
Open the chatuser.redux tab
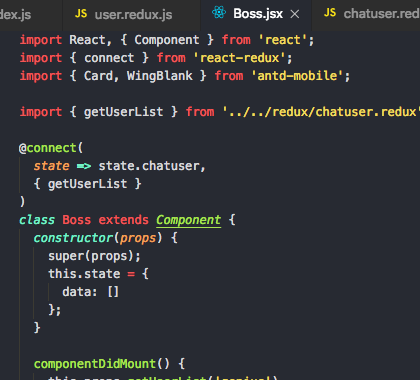coord(366,14)
